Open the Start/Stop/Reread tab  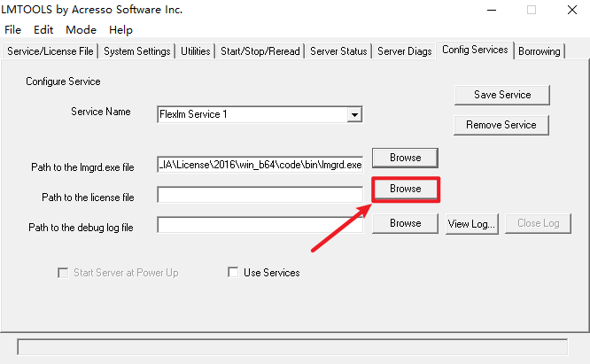point(260,51)
